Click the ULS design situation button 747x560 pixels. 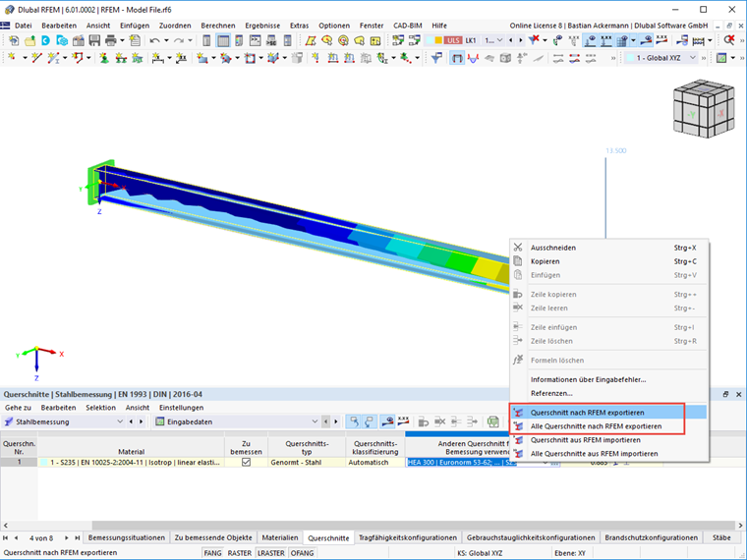coord(453,40)
